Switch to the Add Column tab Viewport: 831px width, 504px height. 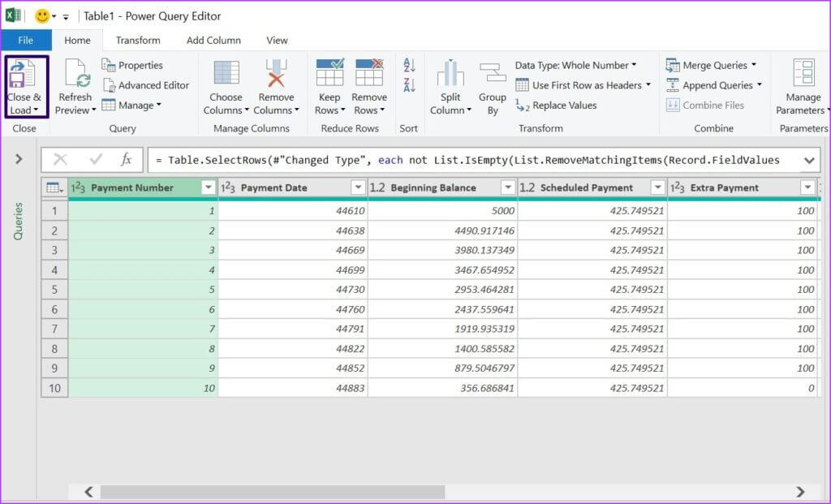[213, 41]
